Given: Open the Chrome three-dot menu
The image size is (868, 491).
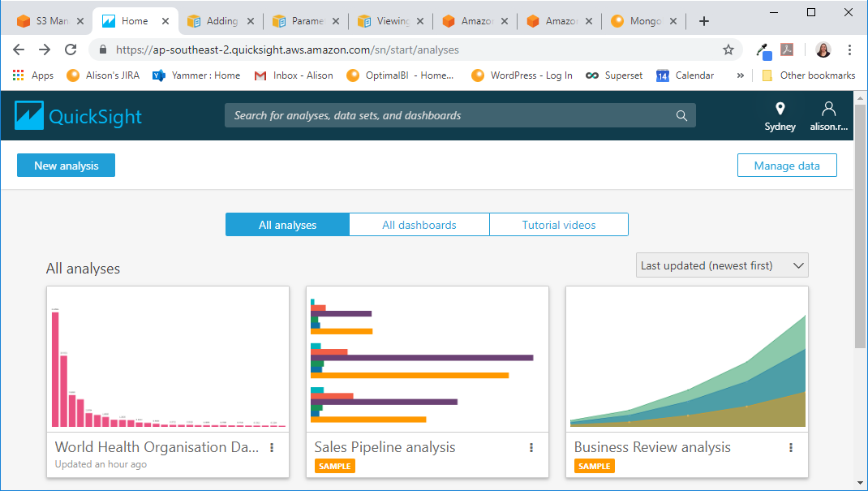Looking at the screenshot, I should (x=849, y=50).
